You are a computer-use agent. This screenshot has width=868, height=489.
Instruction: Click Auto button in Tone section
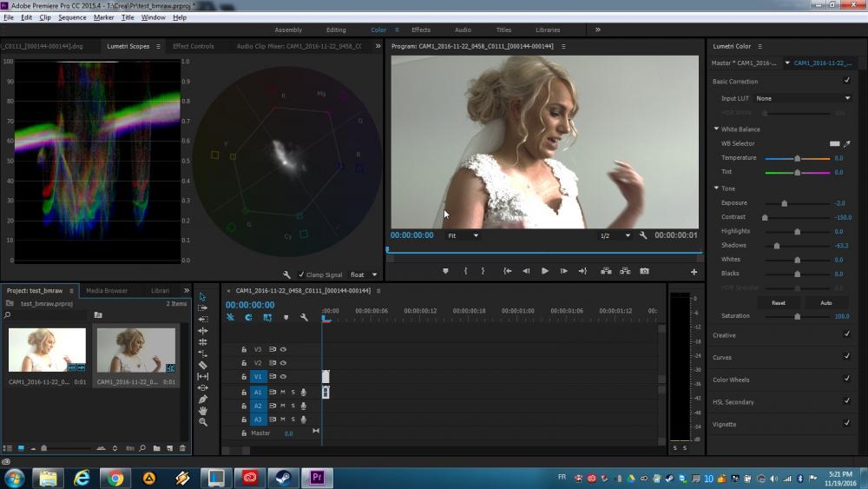click(x=826, y=303)
